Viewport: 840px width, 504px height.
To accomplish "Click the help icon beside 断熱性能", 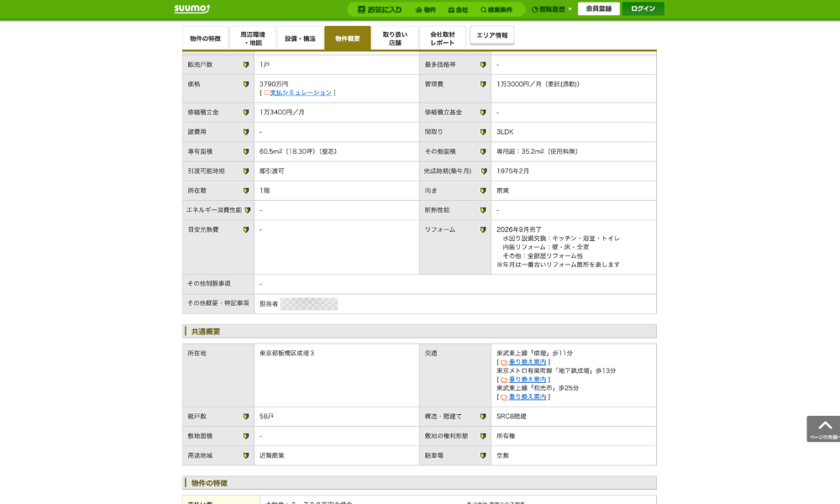I will point(483,211).
